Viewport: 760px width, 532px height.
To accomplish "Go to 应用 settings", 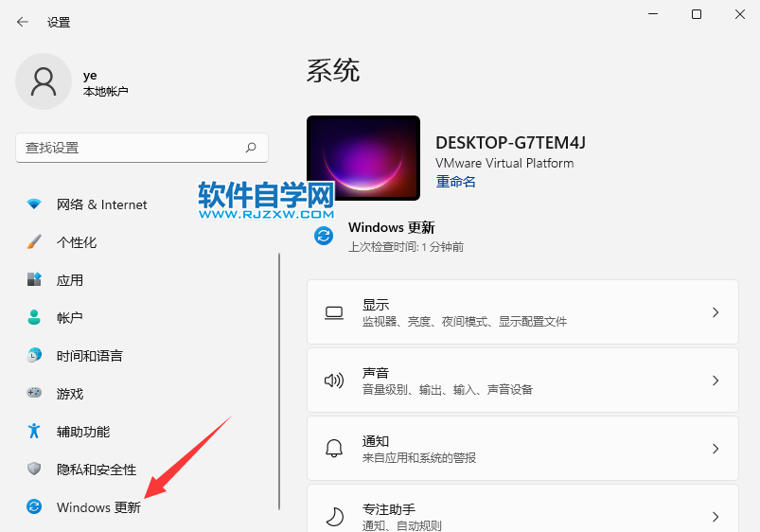I will click(x=70, y=280).
